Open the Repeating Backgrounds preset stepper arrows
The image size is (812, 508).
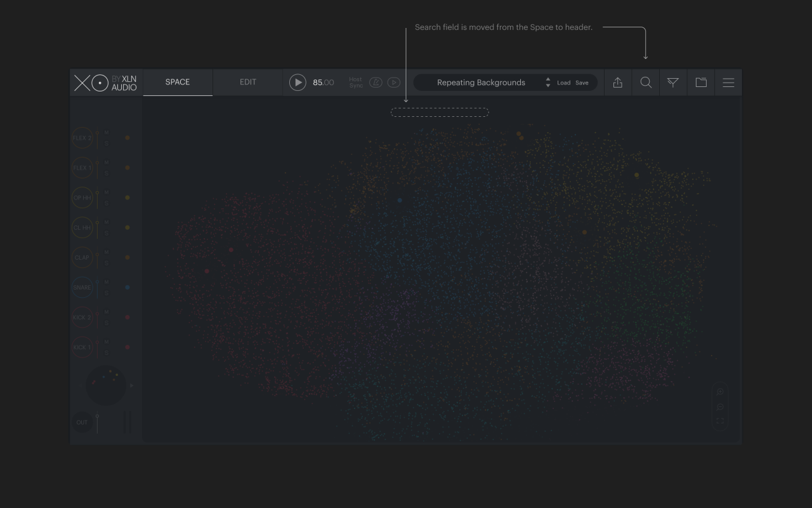[548, 83]
